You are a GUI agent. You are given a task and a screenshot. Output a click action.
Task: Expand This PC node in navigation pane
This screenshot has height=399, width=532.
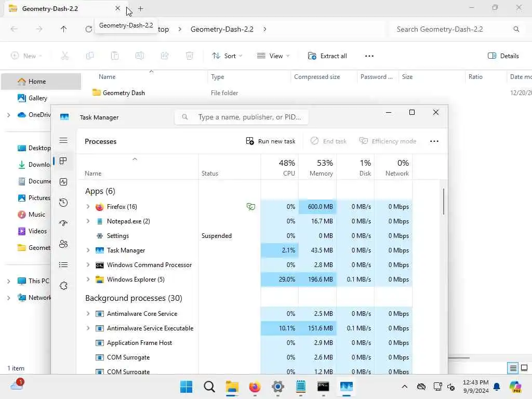(9, 281)
